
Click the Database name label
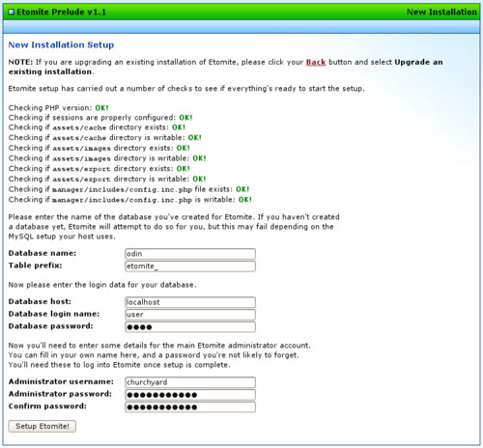click(x=43, y=253)
